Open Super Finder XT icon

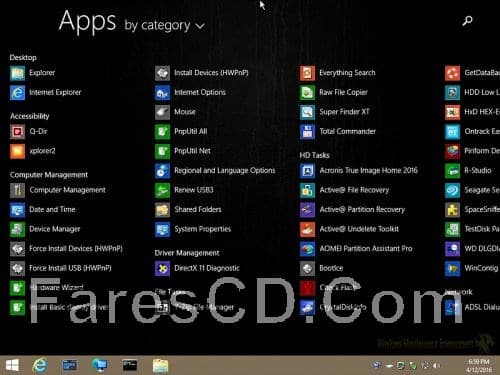(307, 112)
